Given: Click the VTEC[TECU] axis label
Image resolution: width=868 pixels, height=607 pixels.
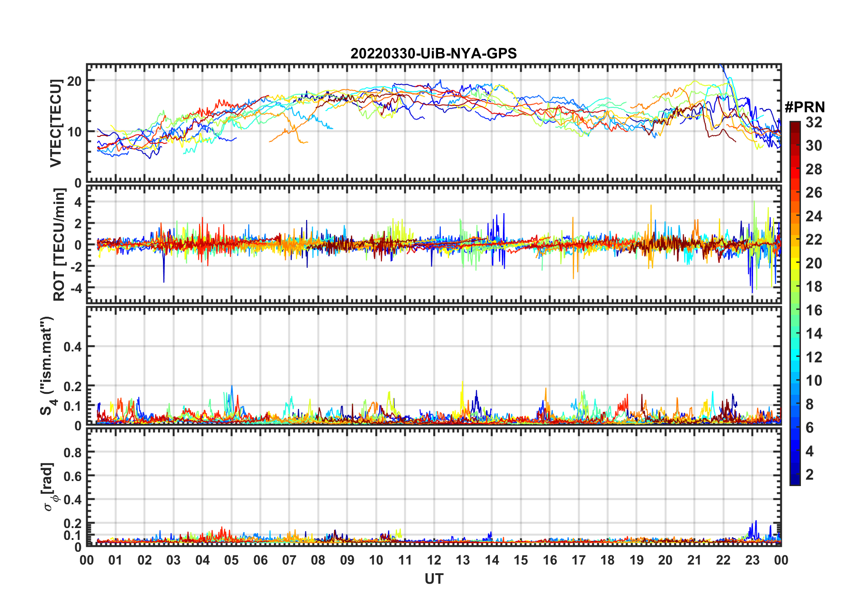Looking at the screenshot, I should pyautogui.click(x=56, y=123).
